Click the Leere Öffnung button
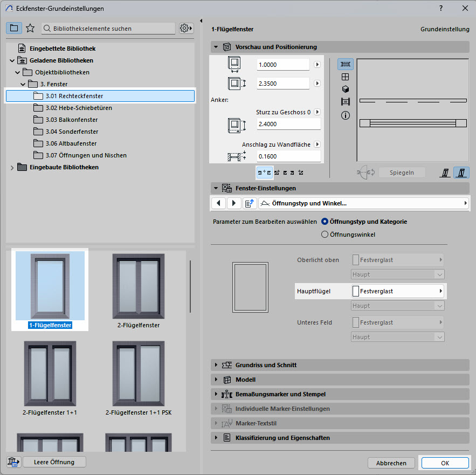The width and height of the screenshot is (476, 475). point(52,462)
